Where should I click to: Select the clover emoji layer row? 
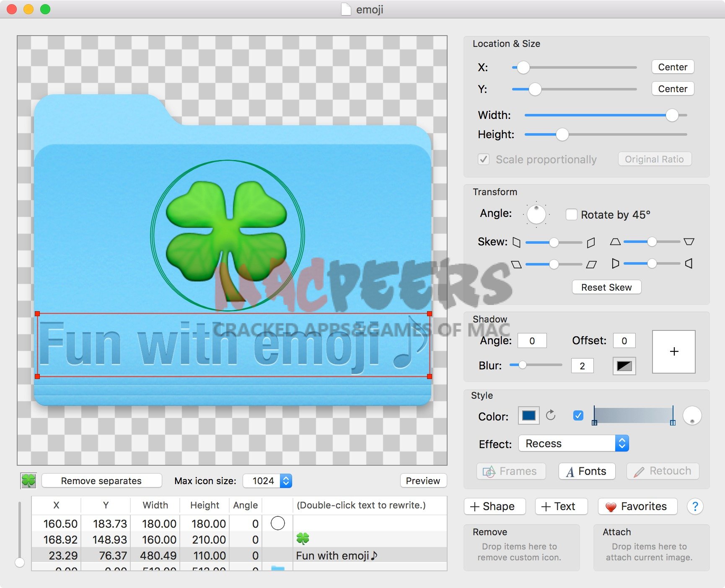pyautogui.click(x=239, y=539)
